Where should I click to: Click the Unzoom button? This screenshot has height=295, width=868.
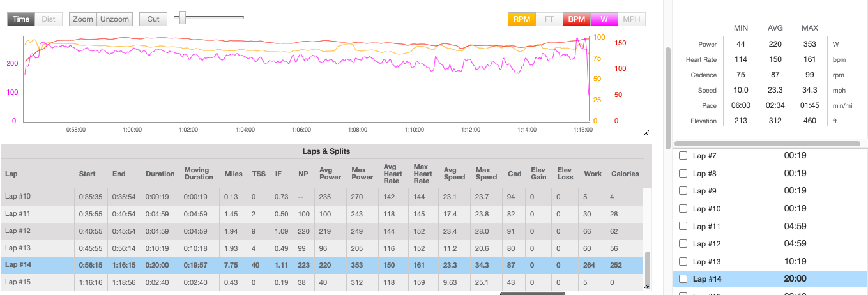[114, 19]
